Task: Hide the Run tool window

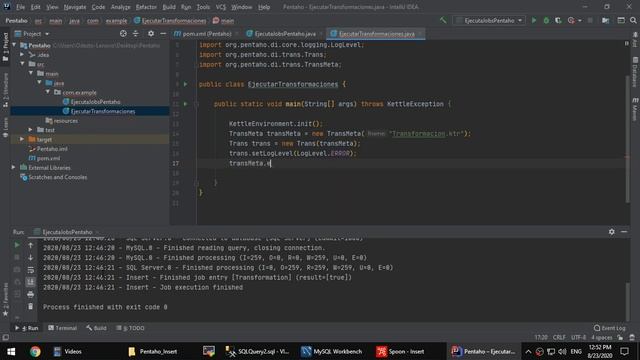Action: [624, 231]
